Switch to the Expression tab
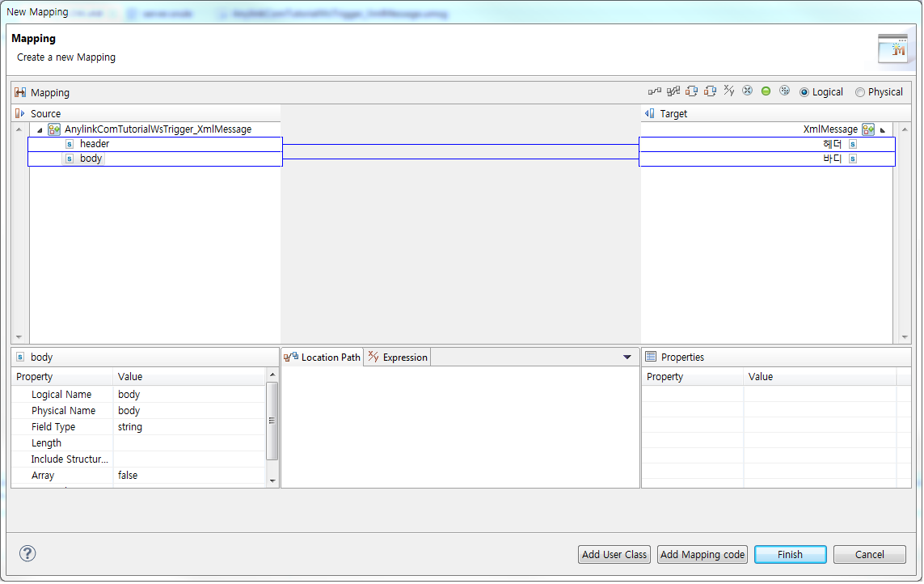This screenshot has width=924, height=584. click(x=397, y=357)
